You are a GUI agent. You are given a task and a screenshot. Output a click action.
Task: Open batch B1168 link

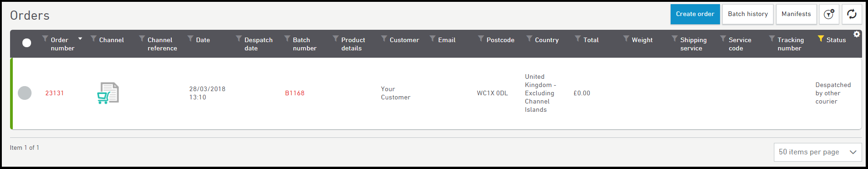point(295,93)
